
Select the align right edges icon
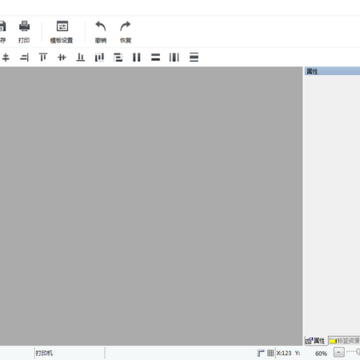point(24,58)
